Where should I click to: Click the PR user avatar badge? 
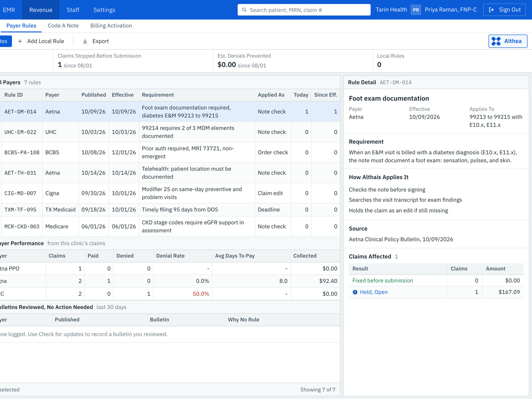[x=416, y=10]
